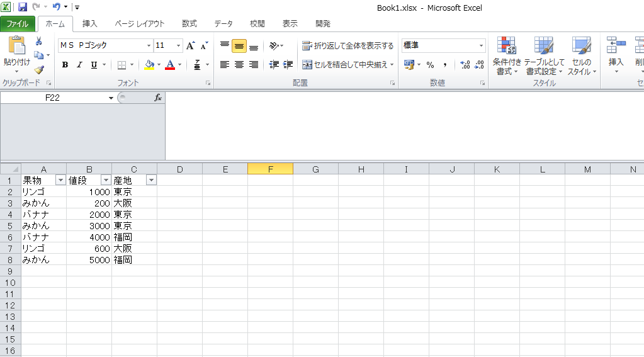Open セルのスタイル cell styles gallery
This screenshot has height=357, width=644.
point(582,56)
